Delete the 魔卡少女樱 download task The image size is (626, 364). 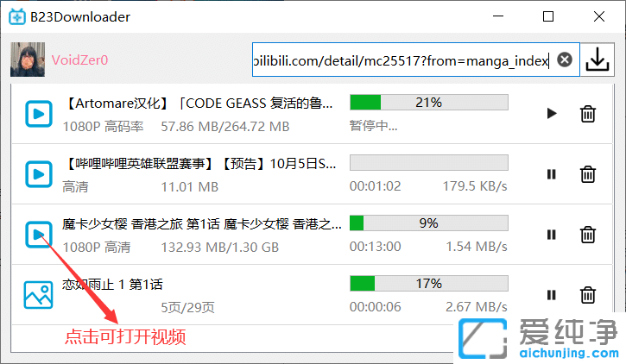[588, 235]
